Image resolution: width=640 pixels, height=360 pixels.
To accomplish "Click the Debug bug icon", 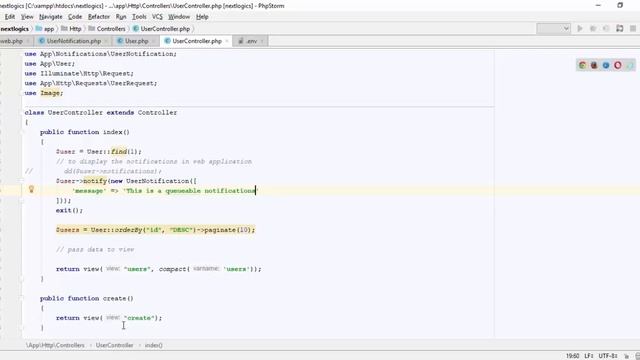I will click(593, 29).
